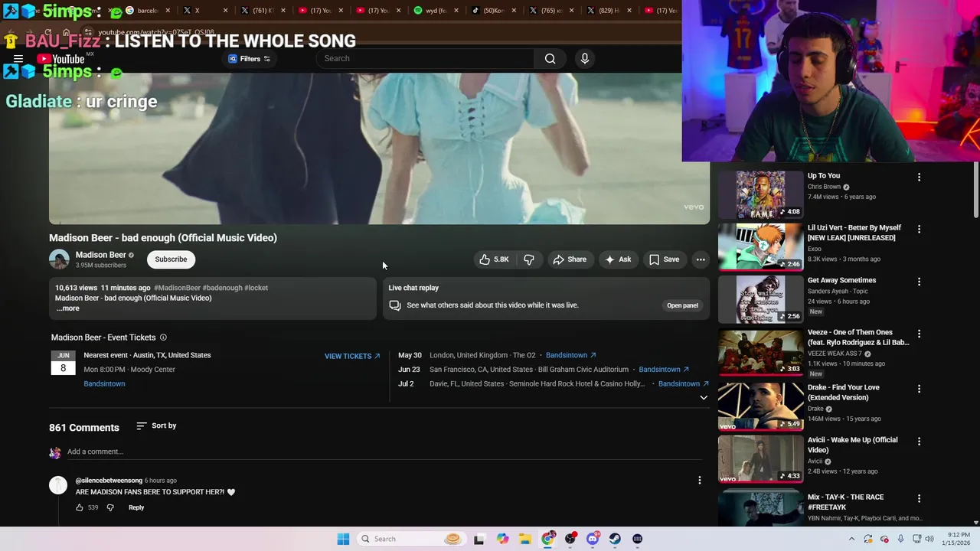
Task: Click the page scrollbar down arrow
Action: tap(975, 523)
